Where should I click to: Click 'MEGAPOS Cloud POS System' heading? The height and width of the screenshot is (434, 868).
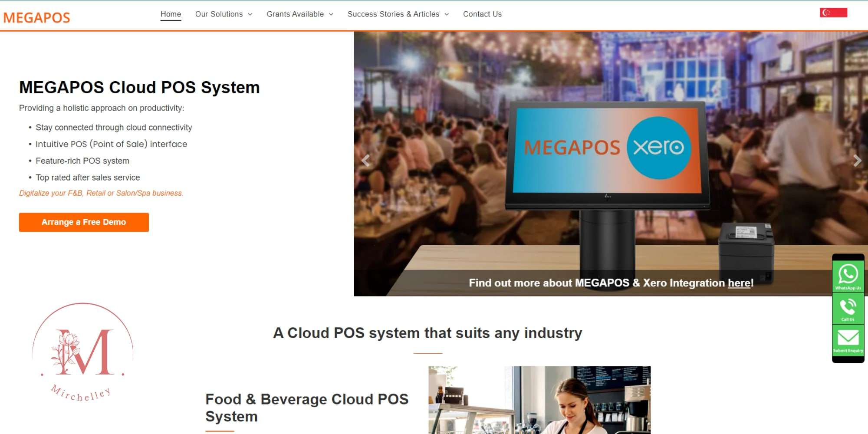coord(139,87)
